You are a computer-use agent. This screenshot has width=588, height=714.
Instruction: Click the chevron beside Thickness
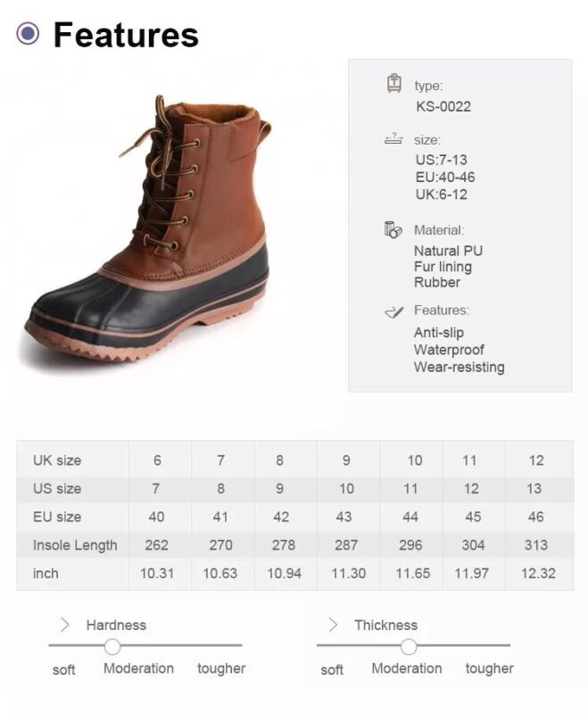(333, 625)
